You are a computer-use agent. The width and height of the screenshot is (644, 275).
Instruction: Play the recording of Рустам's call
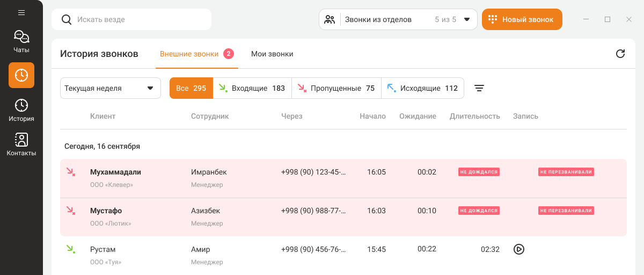[519, 249]
